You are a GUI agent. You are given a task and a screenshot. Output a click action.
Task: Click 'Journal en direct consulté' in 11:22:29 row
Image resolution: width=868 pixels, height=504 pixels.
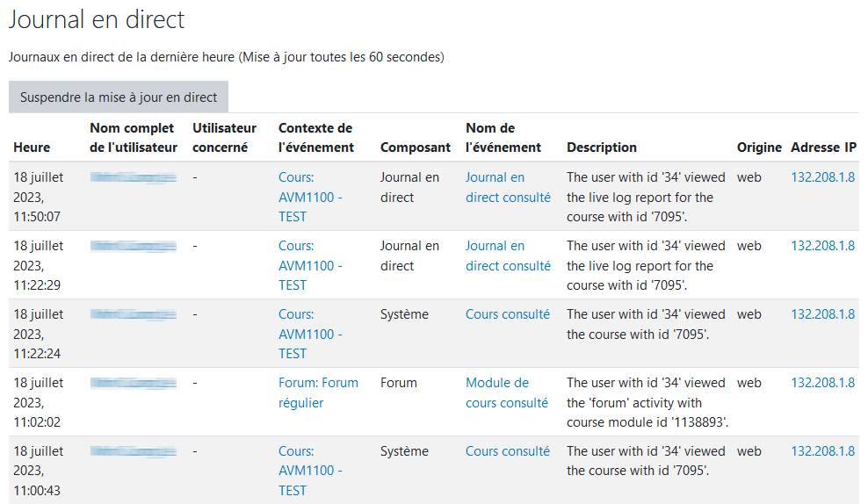[508, 256]
